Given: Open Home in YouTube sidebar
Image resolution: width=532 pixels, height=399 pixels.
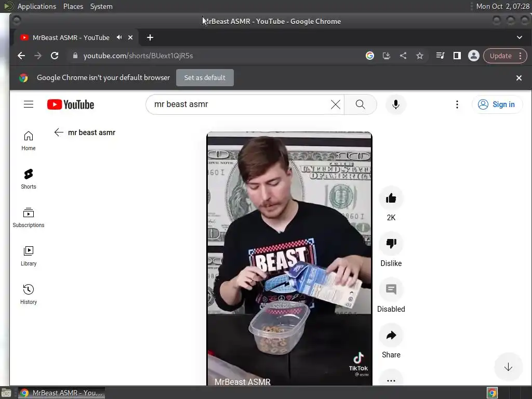Looking at the screenshot, I should tap(29, 140).
